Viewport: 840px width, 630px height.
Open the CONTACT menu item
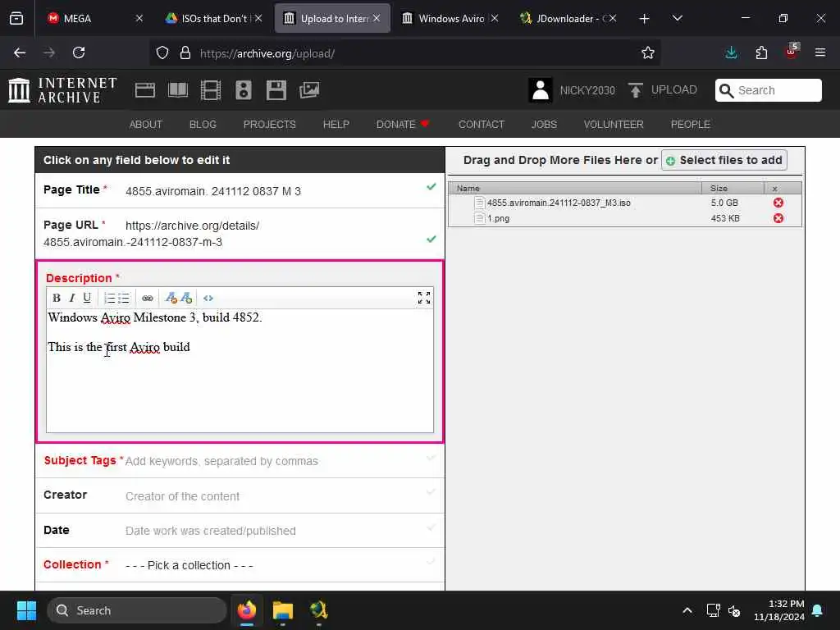coord(481,125)
